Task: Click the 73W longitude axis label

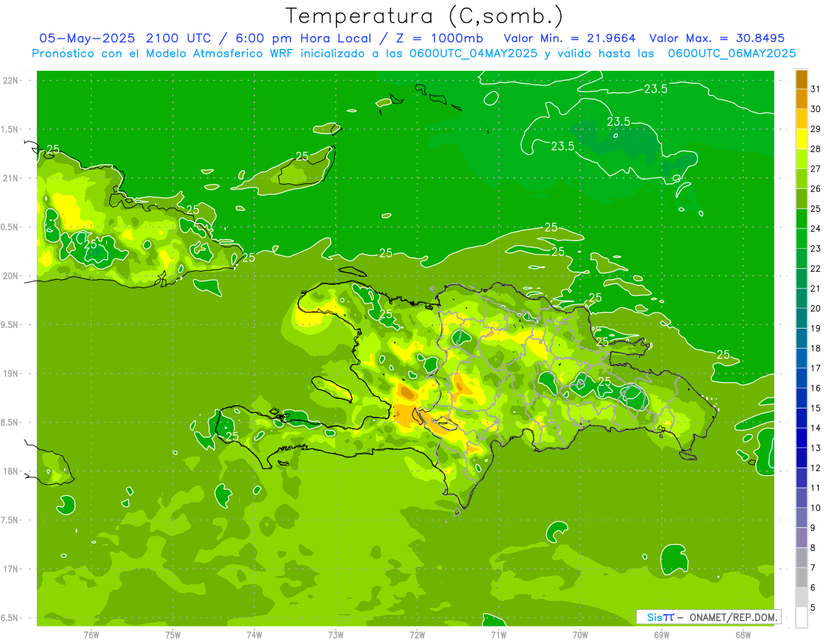Action: pyautogui.click(x=336, y=635)
